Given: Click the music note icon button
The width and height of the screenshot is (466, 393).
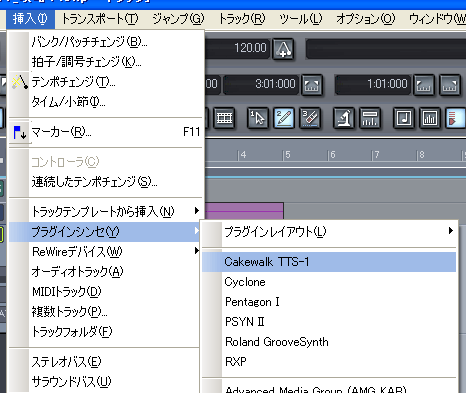Looking at the screenshot, I should (x=404, y=118).
